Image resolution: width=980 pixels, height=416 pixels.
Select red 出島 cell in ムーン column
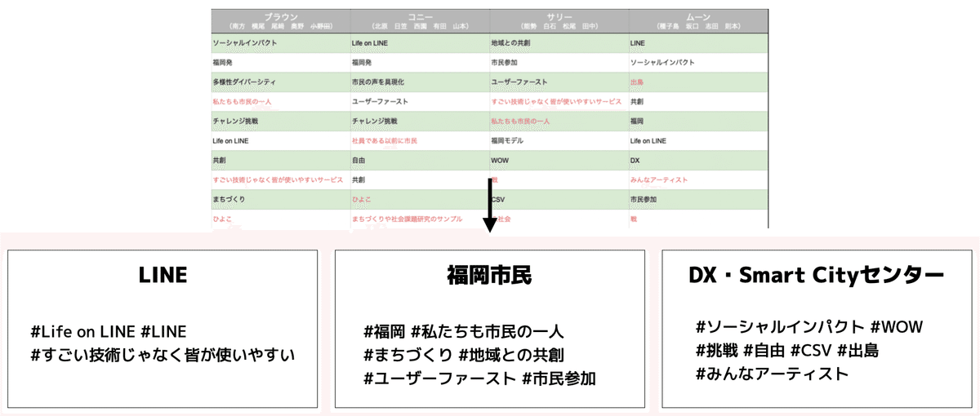click(x=698, y=82)
